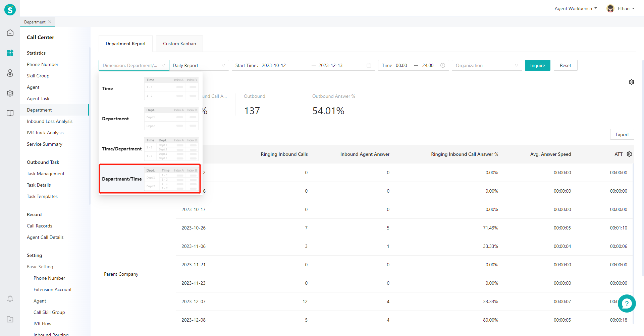Open Task Management
The image size is (644, 336).
46,174
